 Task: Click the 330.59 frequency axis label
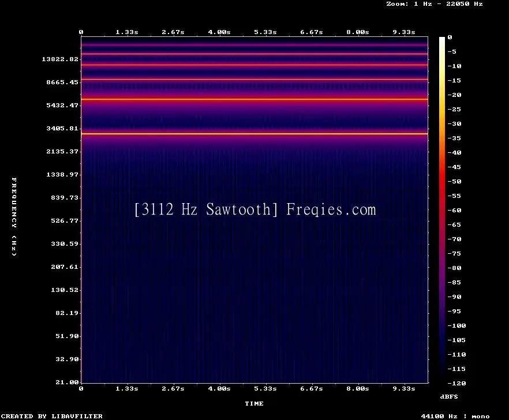click(x=65, y=243)
